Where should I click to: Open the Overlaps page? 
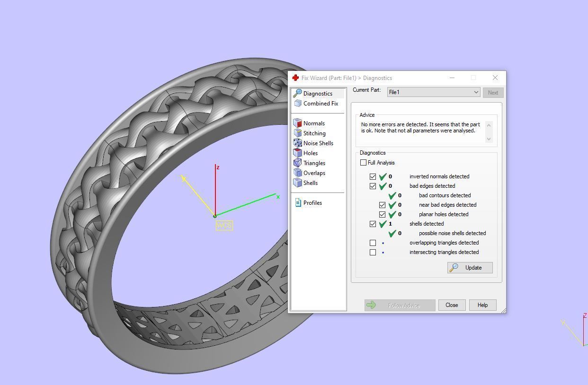[314, 173]
